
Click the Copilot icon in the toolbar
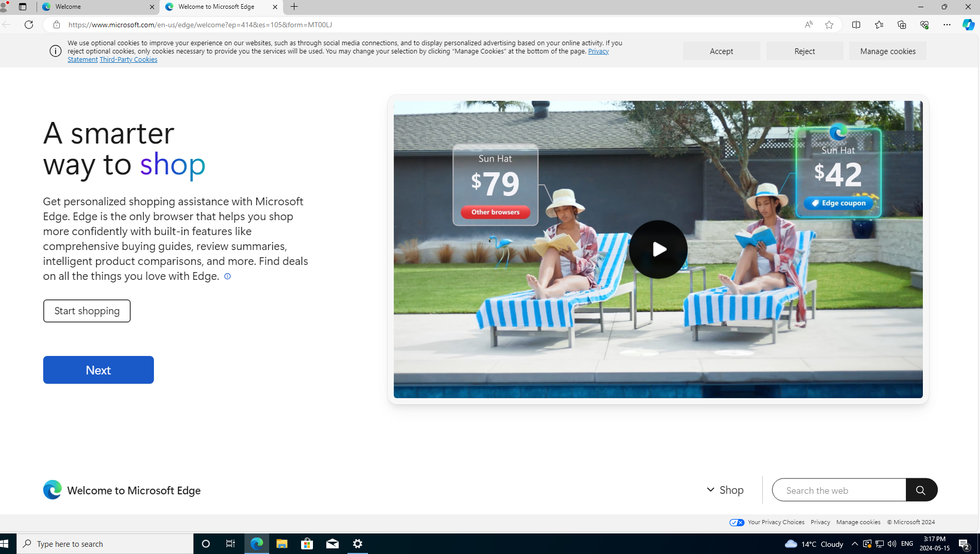(x=968, y=25)
